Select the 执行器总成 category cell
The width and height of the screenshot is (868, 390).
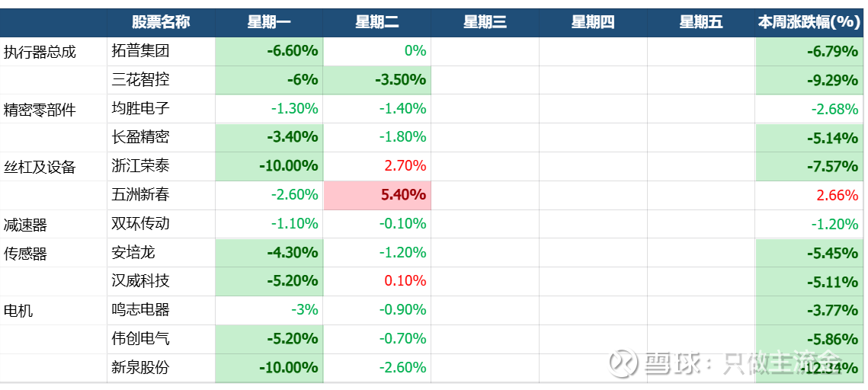coord(40,52)
